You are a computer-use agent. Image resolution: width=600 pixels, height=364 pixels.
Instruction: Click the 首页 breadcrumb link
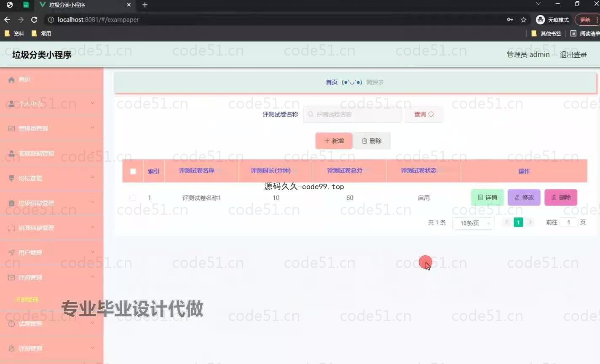click(332, 82)
